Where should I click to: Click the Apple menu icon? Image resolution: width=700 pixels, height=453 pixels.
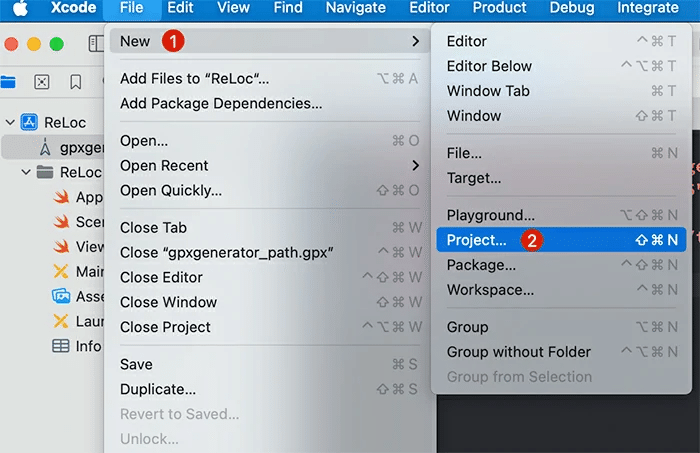pos(20,8)
